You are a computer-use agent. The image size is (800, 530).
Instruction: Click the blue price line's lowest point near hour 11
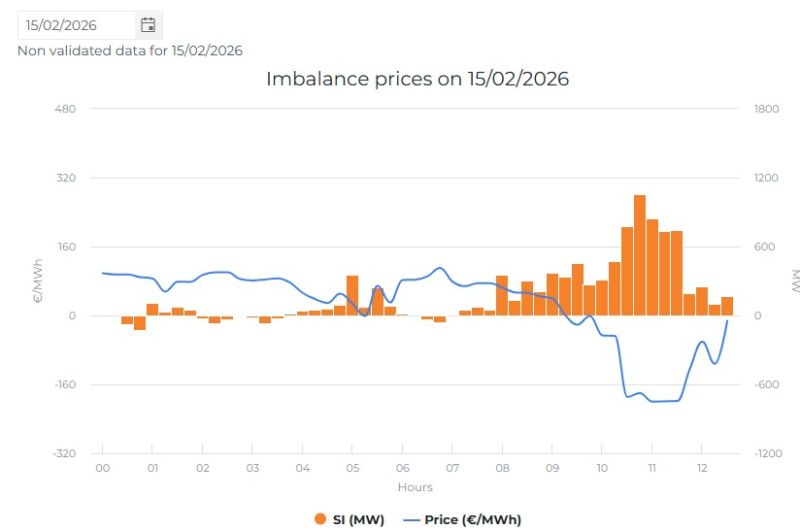653,401
